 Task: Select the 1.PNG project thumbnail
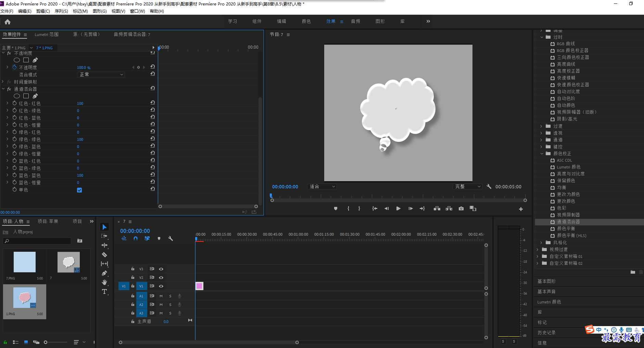(x=25, y=298)
